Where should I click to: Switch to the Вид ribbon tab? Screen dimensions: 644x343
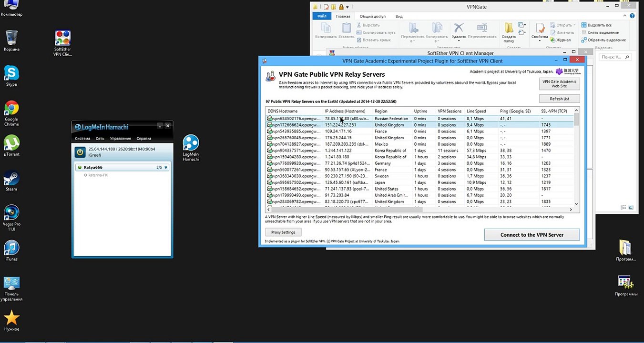click(399, 16)
